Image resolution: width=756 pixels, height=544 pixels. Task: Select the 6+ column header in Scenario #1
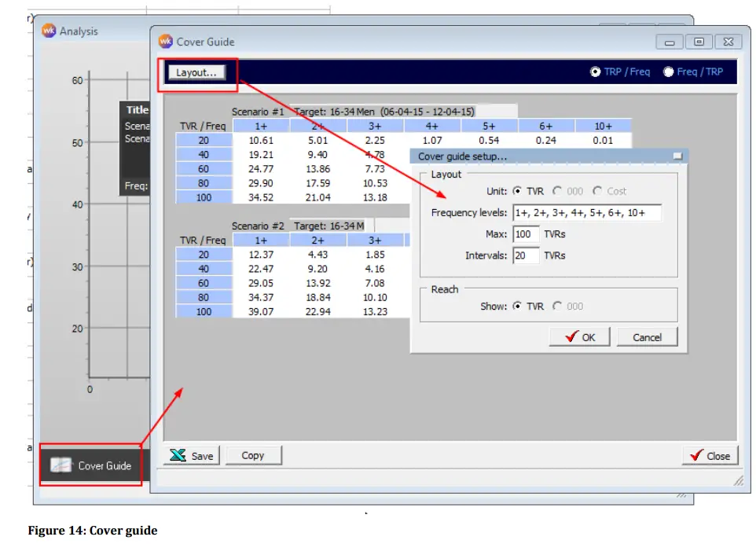pos(546,126)
